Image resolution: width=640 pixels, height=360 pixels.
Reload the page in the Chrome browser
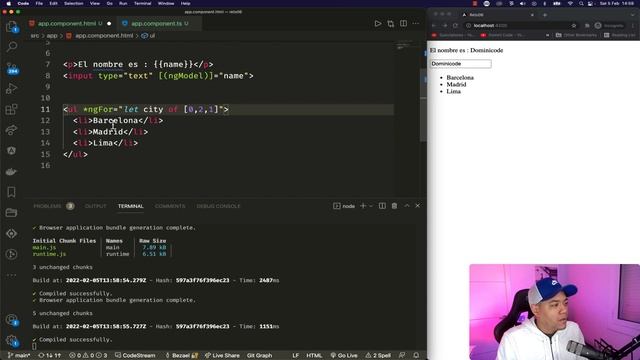point(456,26)
